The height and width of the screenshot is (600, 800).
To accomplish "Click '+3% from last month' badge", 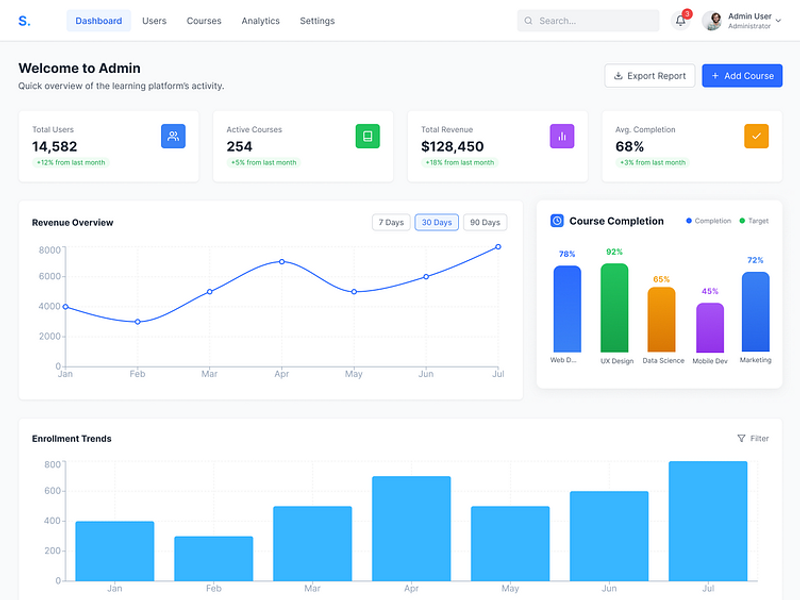I will (x=653, y=163).
